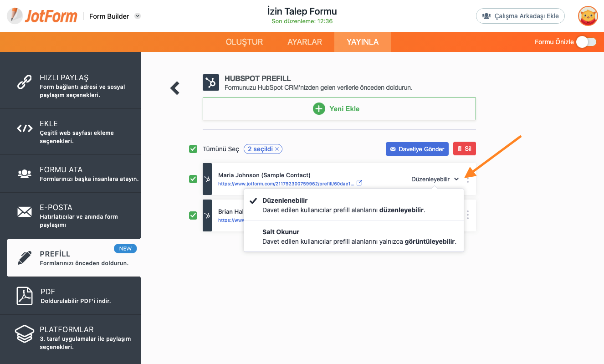Click the user avatar profile icon
This screenshot has width=604, height=364.
tap(588, 16)
